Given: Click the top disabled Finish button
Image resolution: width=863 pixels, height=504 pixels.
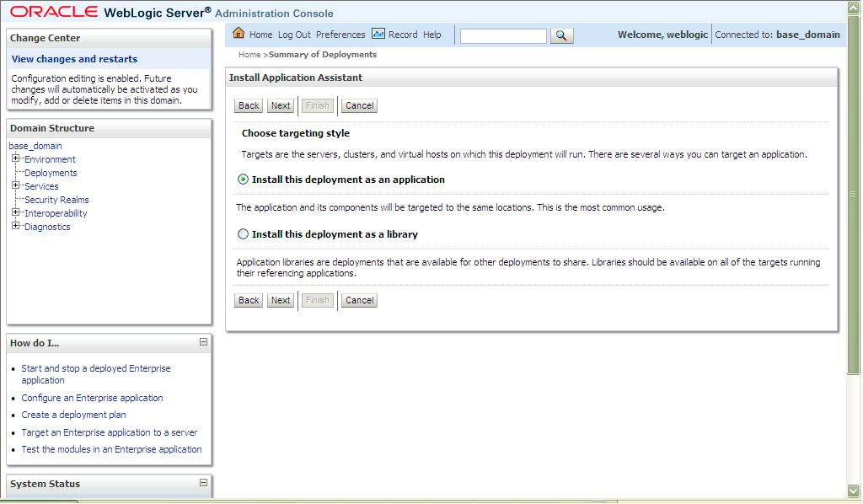Looking at the screenshot, I should (318, 105).
